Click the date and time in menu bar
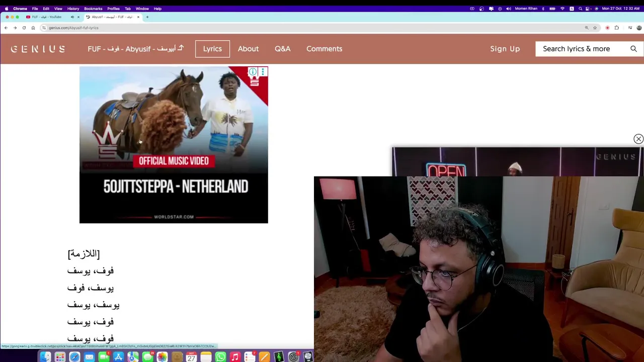The image size is (644, 362). click(620, 9)
